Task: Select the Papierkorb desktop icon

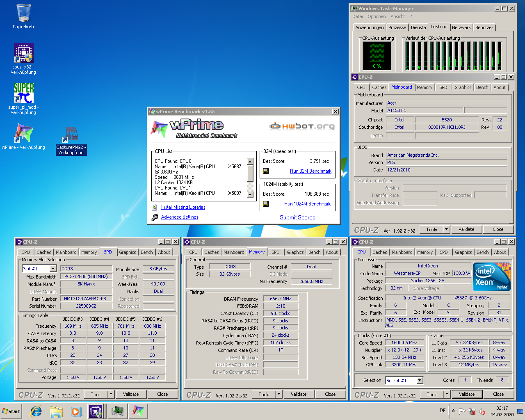Action: tap(23, 16)
